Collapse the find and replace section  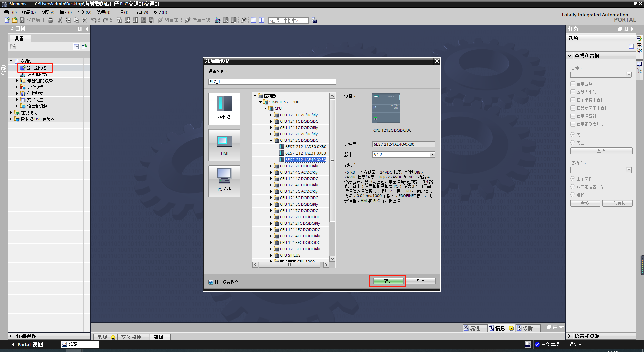[570, 56]
